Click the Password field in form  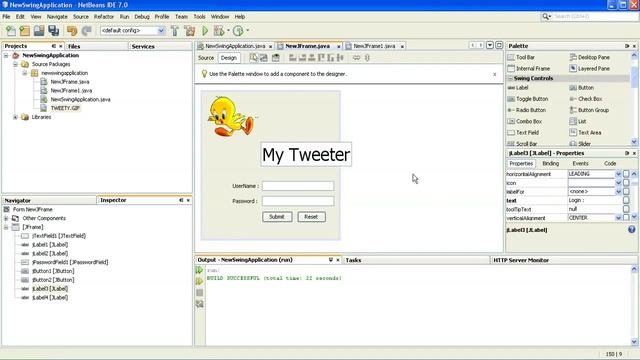click(298, 201)
